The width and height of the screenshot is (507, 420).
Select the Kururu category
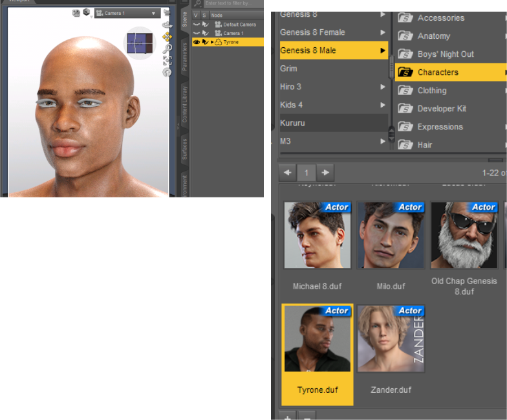(x=334, y=123)
